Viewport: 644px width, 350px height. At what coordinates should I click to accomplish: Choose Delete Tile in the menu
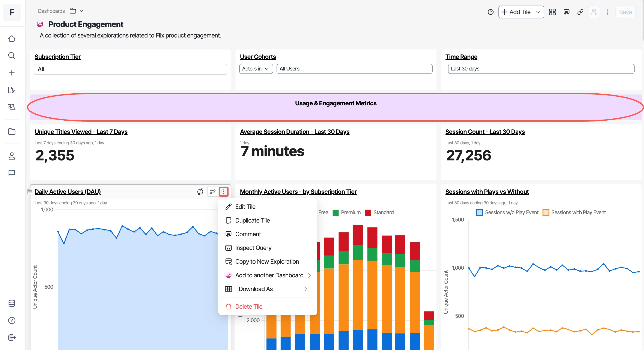click(268, 307)
